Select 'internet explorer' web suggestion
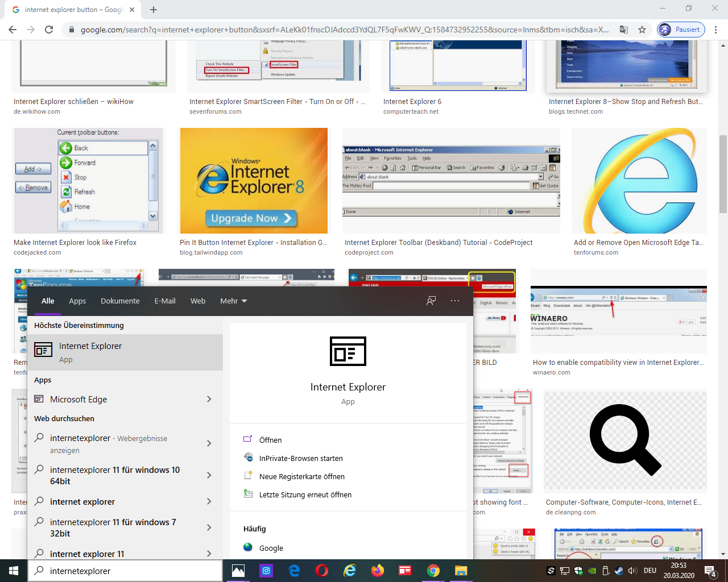Image resolution: width=728 pixels, height=582 pixels. (82, 501)
